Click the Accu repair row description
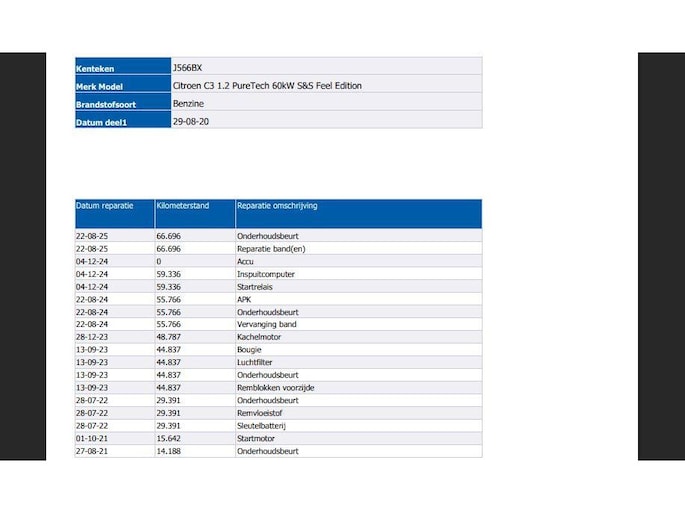This screenshot has height=513, width=685. click(x=246, y=261)
